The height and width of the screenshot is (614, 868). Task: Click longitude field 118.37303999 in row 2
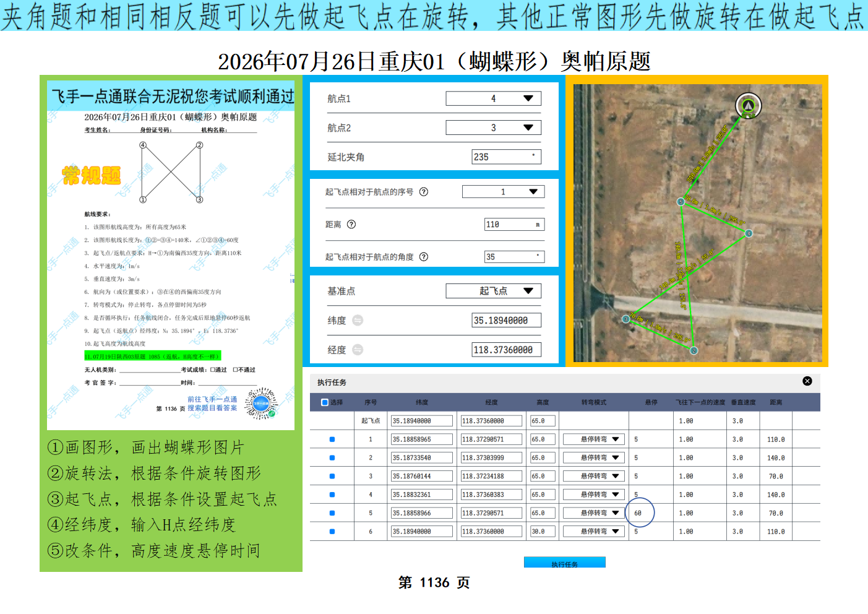coord(491,458)
